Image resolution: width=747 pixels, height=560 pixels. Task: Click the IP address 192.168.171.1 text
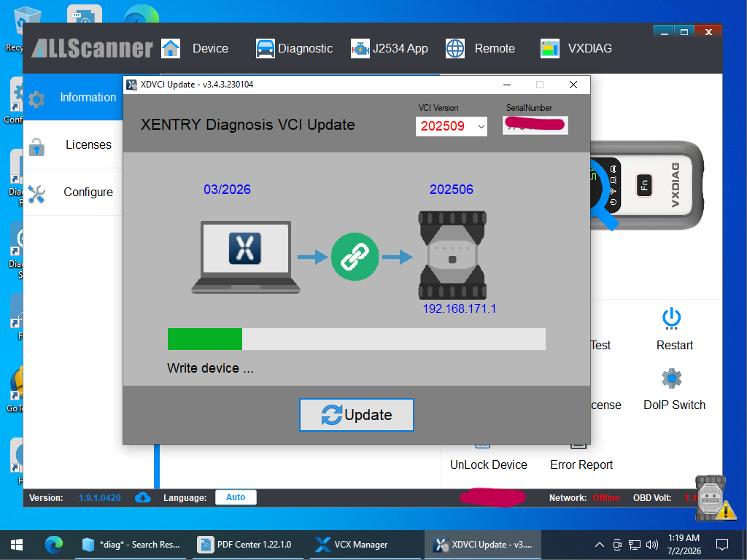coord(460,308)
